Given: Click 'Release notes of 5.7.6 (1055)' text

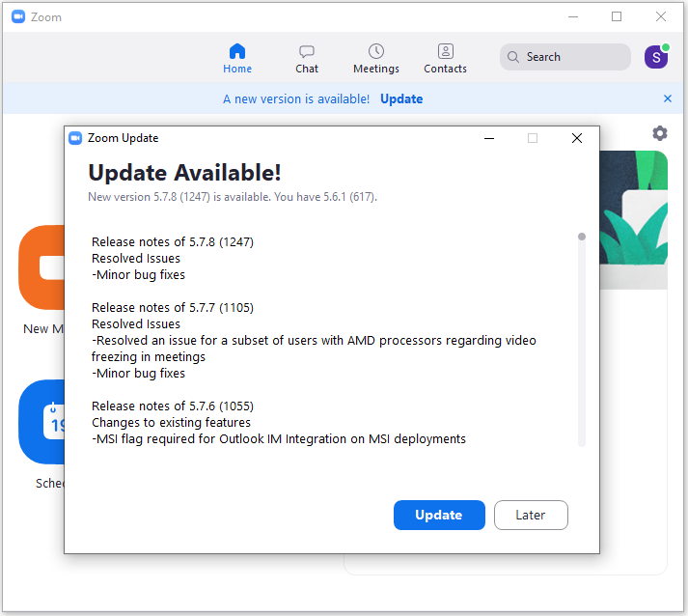Looking at the screenshot, I should (x=173, y=406).
